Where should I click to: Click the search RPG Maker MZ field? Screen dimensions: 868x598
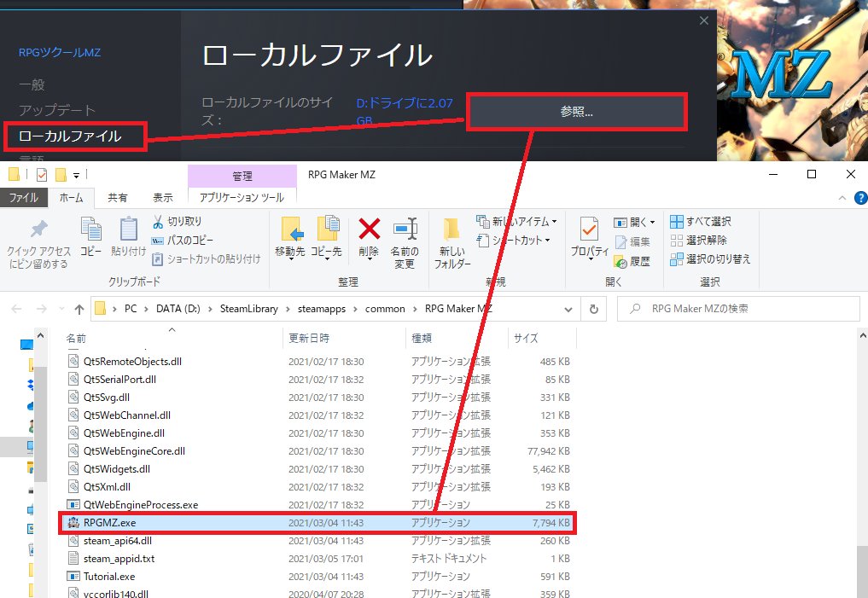738,309
